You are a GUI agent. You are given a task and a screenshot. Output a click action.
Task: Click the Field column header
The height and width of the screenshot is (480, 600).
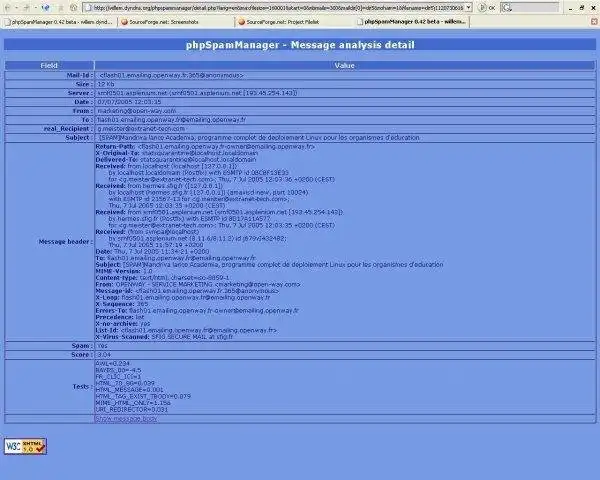coord(49,65)
